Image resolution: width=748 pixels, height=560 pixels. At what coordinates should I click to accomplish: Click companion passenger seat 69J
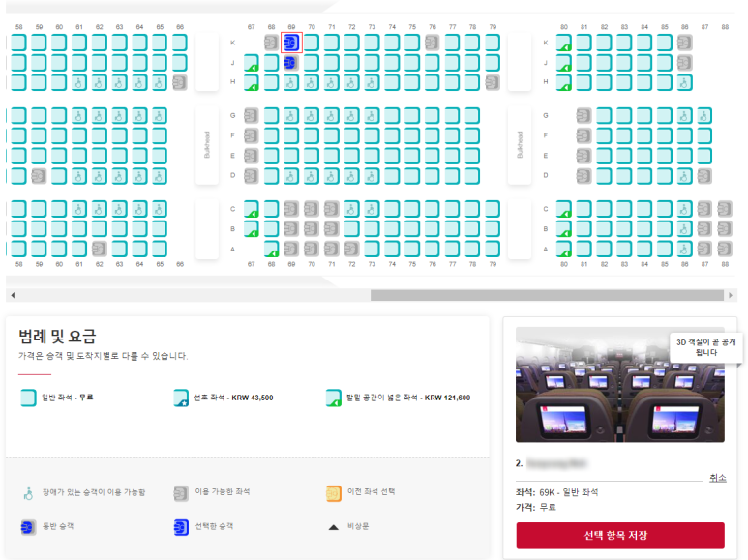point(290,63)
